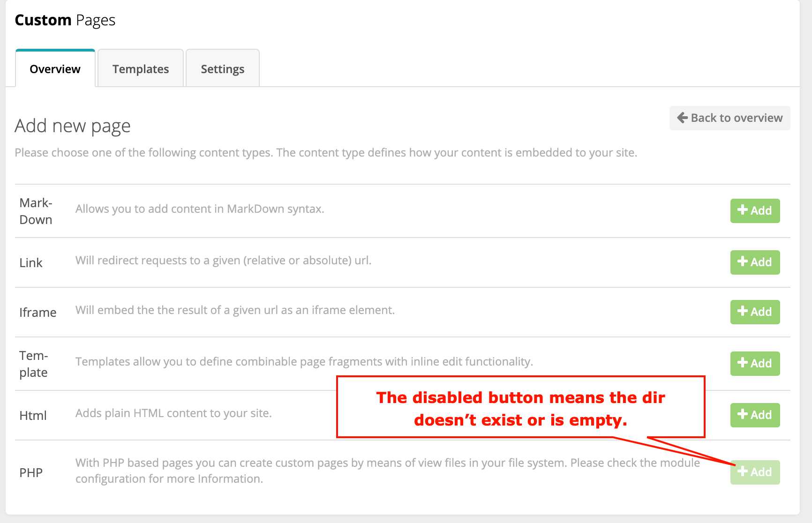Click the Back to overview button
The image size is (812, 523).
[x=729, y=118]
